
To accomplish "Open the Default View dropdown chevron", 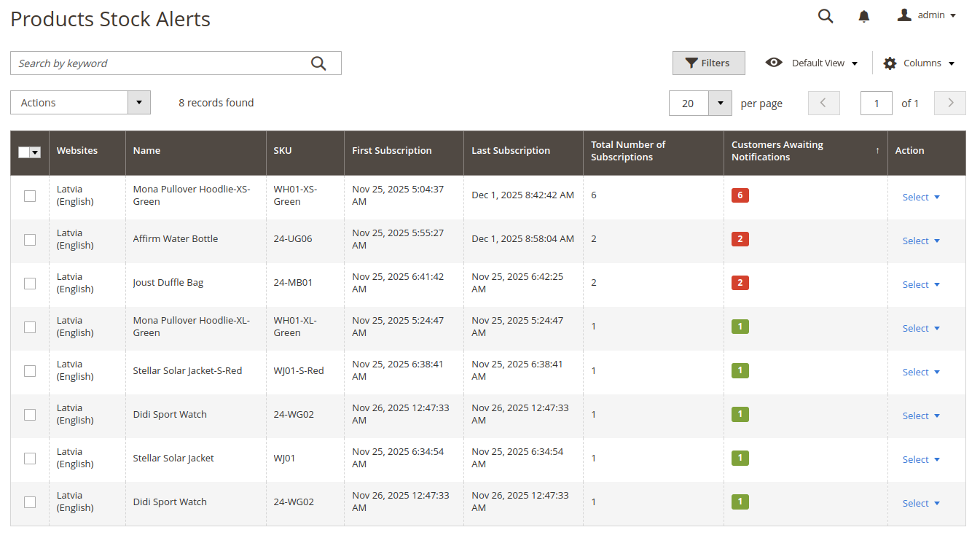I will (854, 63).
